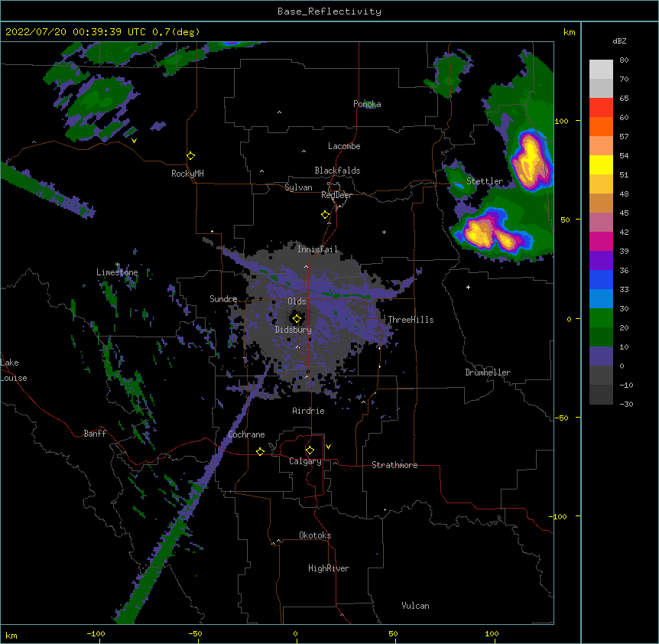Click the Airdrie city label

click(x=309, y=411)
